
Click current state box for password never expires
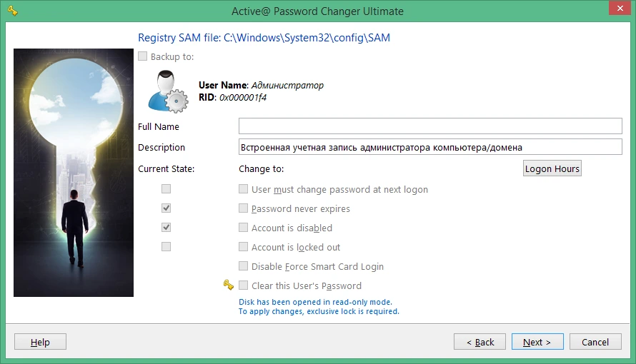[166, 208]
